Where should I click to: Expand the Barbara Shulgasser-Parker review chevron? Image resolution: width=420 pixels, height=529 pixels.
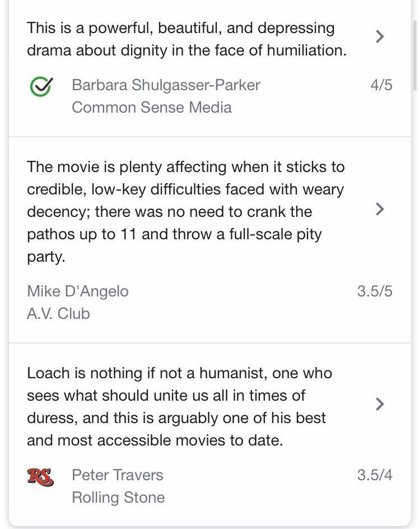(380, 36)
